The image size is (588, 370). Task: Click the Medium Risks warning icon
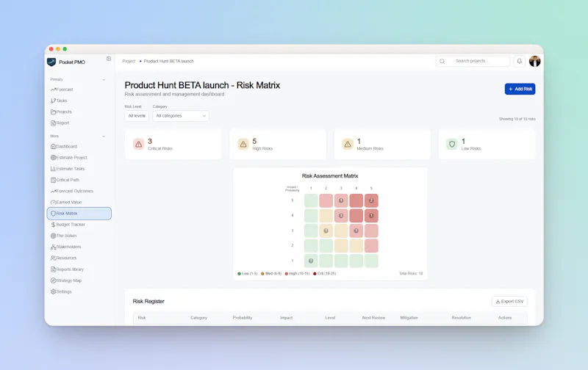pyautogui.click(x=348, y=144)
